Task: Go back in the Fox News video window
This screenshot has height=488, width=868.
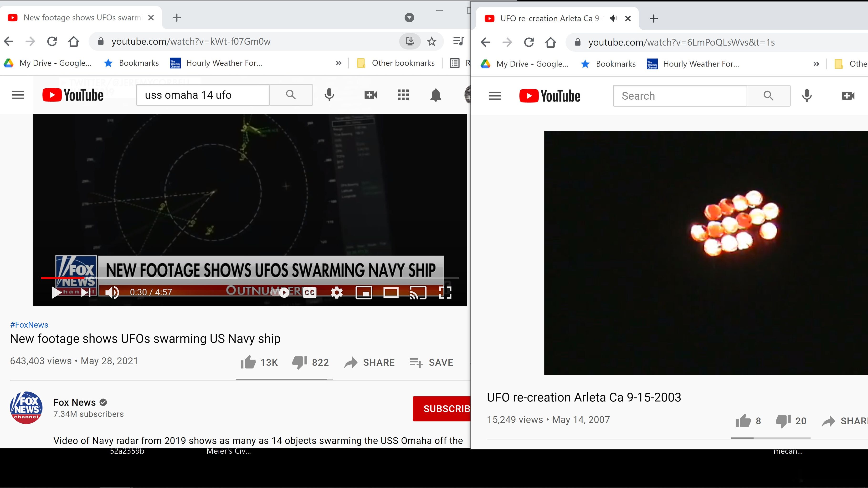Action: (x=9, y=41)
